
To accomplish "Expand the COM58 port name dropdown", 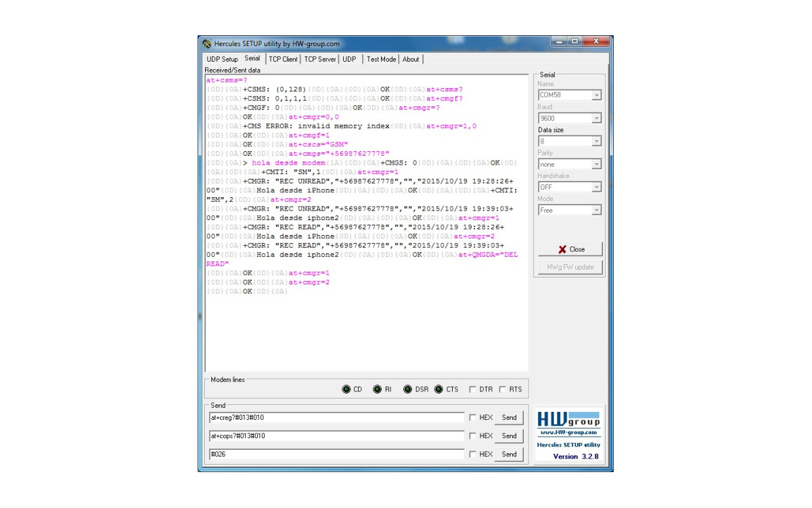I will 596,96.
